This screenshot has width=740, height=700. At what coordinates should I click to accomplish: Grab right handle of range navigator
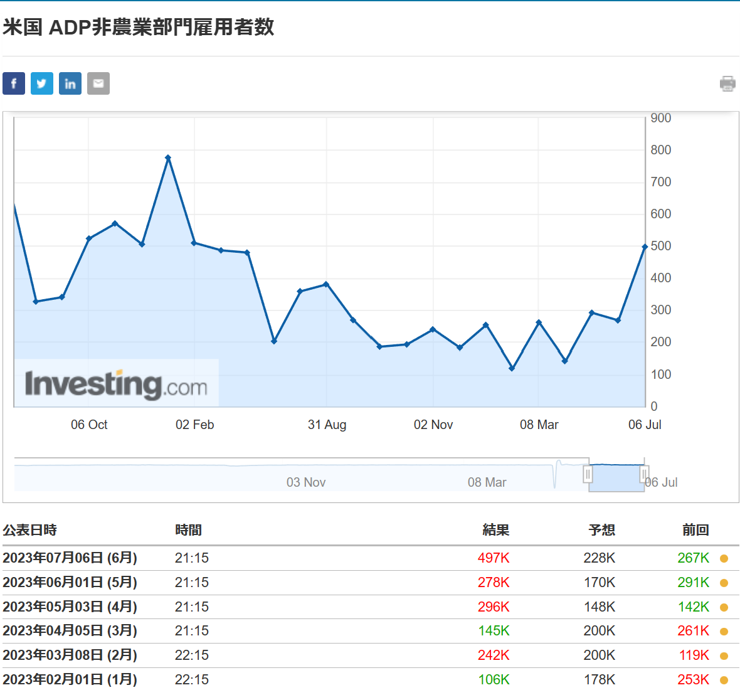point(644,475)
